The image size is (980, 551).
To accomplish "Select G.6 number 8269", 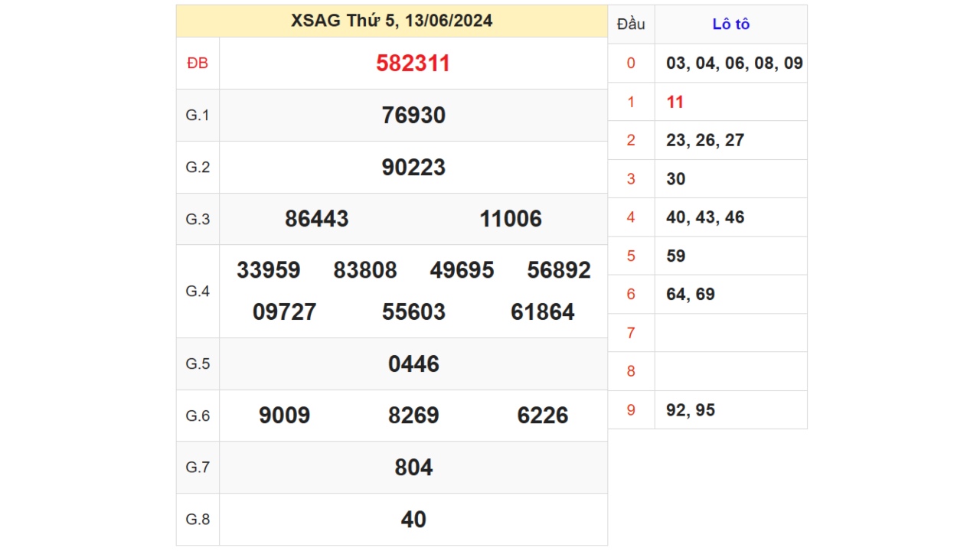I will (413, 416).
